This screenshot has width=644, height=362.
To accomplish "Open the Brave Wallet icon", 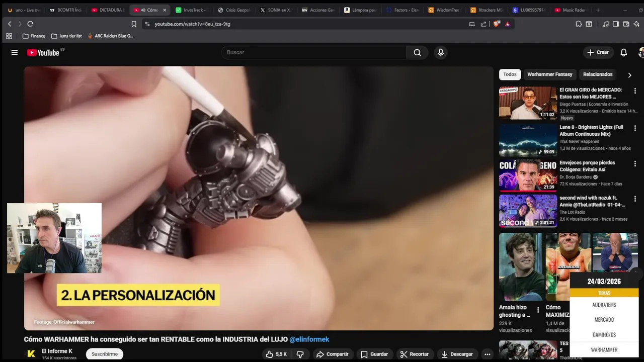I will (x=626, y=24).
